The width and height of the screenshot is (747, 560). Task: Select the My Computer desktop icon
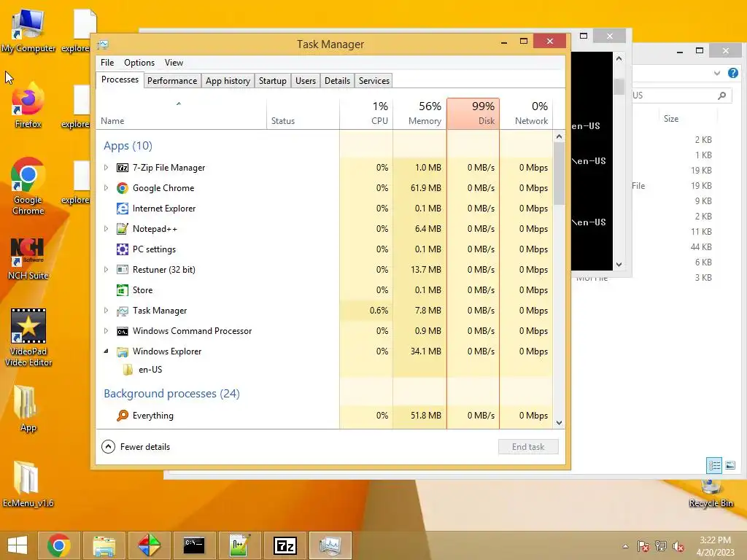coord(28,31)
